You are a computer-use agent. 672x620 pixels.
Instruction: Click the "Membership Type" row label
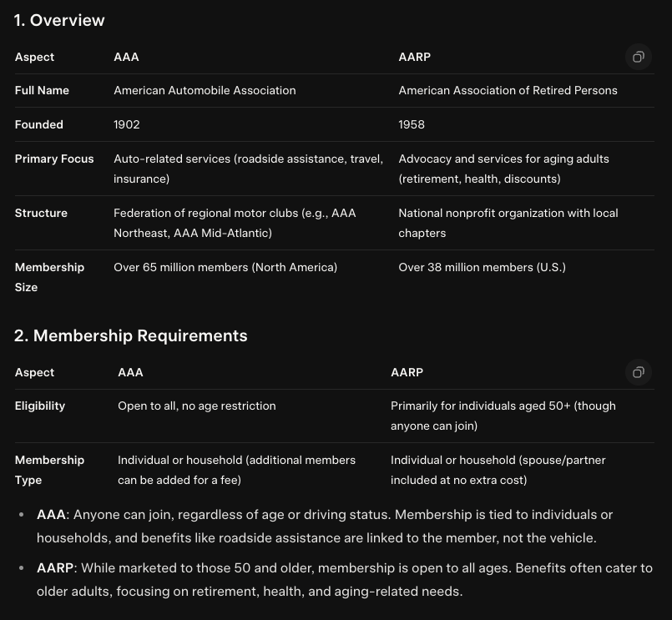pos(49,470)
